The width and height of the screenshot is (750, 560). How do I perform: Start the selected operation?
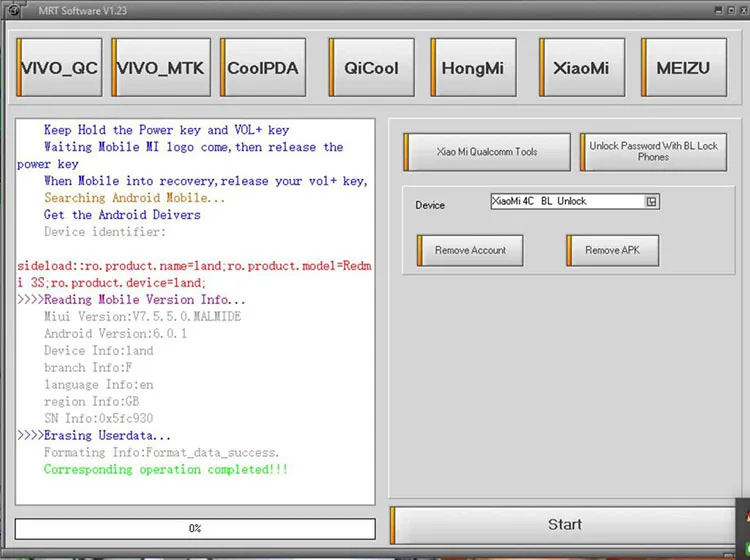pyautogui.click(x=563, y=525)
